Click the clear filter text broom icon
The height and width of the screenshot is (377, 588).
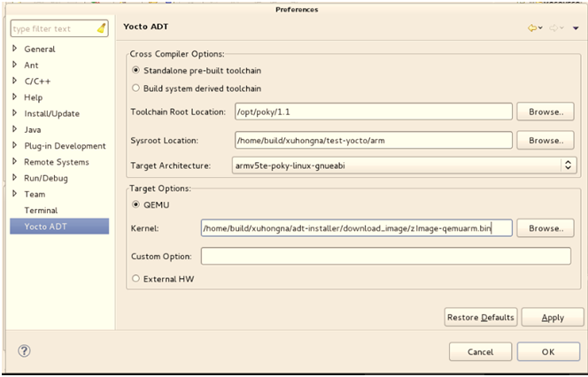tap(102, 28)
